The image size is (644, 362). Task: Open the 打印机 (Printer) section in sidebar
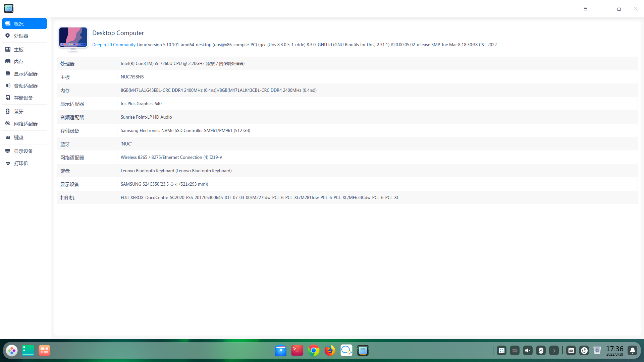pos(21,163)
